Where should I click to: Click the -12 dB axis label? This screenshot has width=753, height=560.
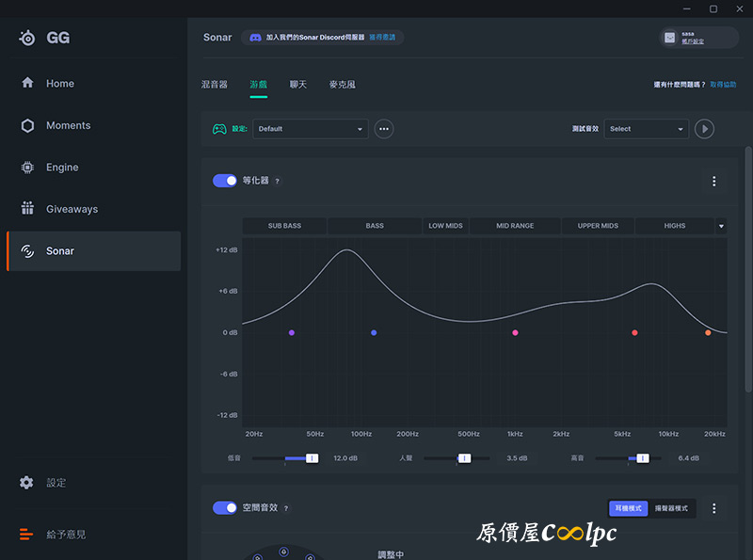(x=227, y=415)
